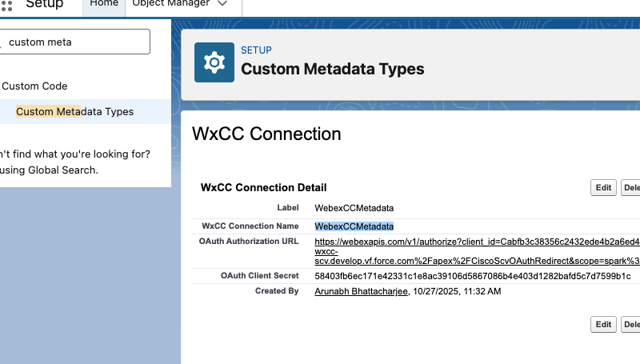Click the Custom Metadata Types page title
Image resolution: width=640 pixels, height=364 pixels.
point(333,69)
